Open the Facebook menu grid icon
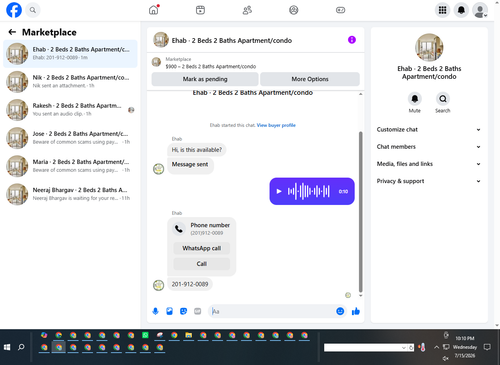 click(442, 10)
